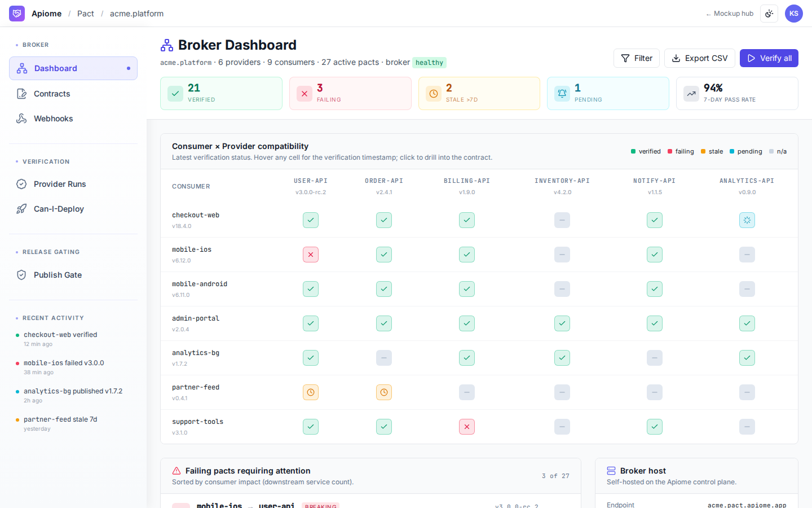Export the data as CSV
This screenshot has height=508, width=812.
pos(700,58)
